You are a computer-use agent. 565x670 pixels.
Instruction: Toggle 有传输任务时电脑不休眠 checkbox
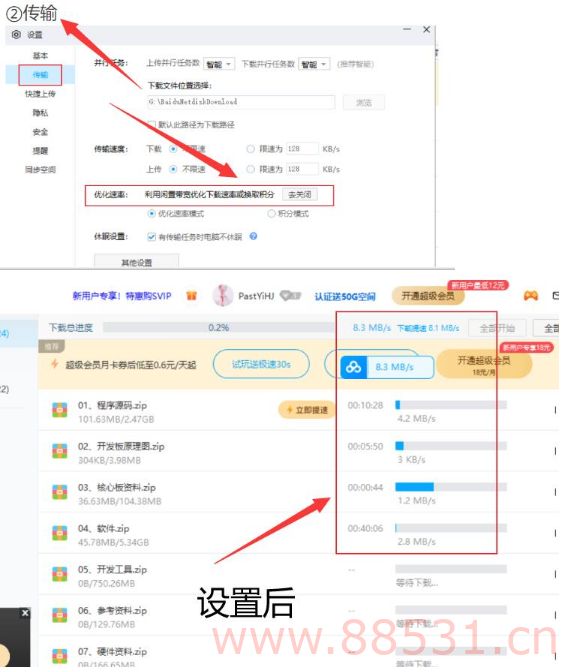point(151,237)
